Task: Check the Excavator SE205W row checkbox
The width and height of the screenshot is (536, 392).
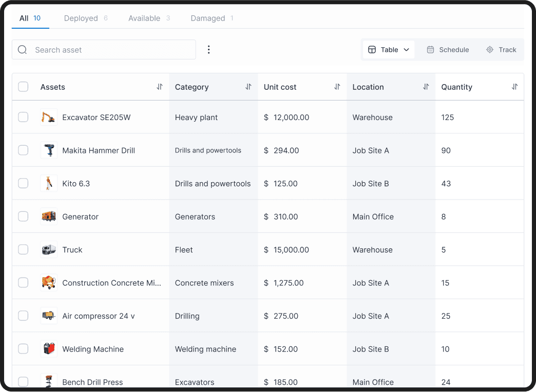Action: coord(23,117)
